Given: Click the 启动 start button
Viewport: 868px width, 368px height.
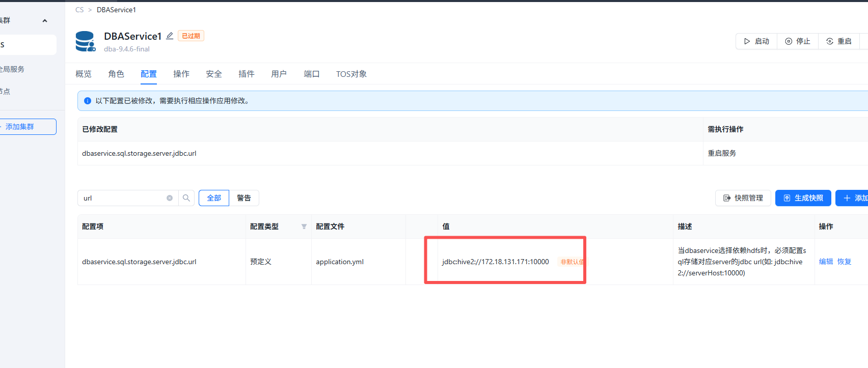Looking at the screenshot, I should (756, 41).
